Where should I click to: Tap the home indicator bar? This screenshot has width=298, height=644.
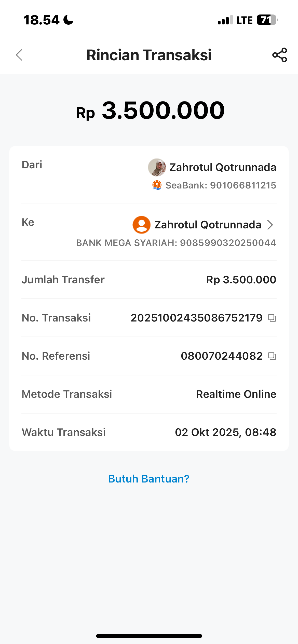pos(149,636)
